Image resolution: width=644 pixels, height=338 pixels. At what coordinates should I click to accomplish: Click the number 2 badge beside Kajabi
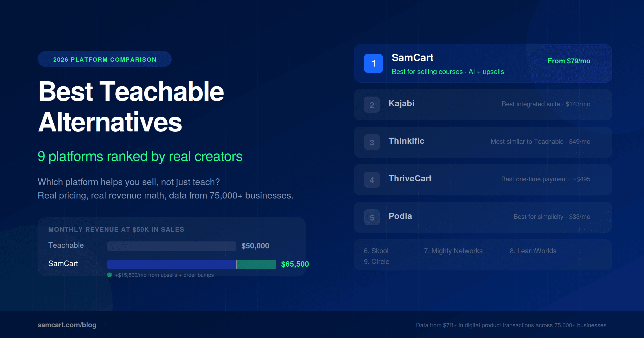372,105
